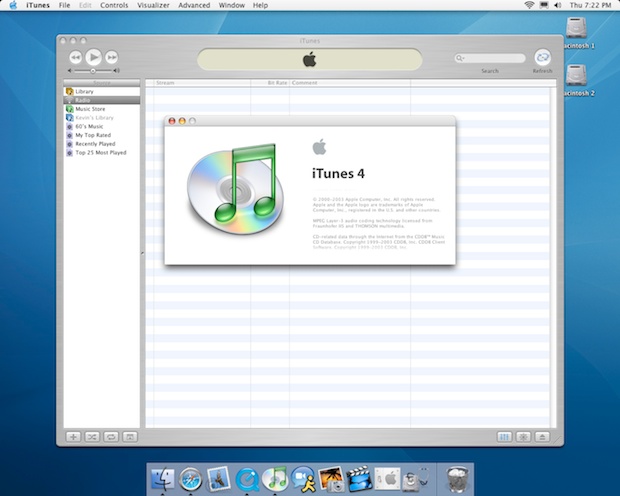
Task: Open the 60's Music smart playlist
Action: tap(102, 126)
